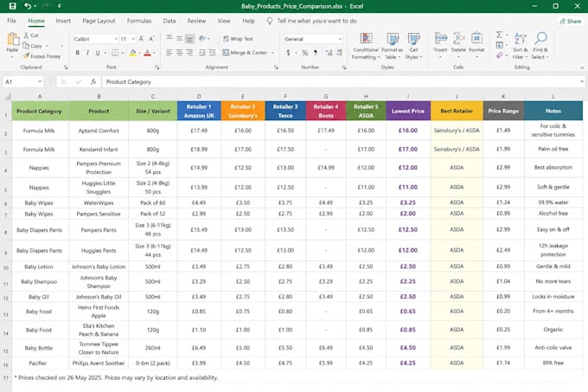Image resolution: width=588 pixels, height=392 pixels.
Task: Open the Fill Color dropdown arrow
Action: tap(139, 53)
